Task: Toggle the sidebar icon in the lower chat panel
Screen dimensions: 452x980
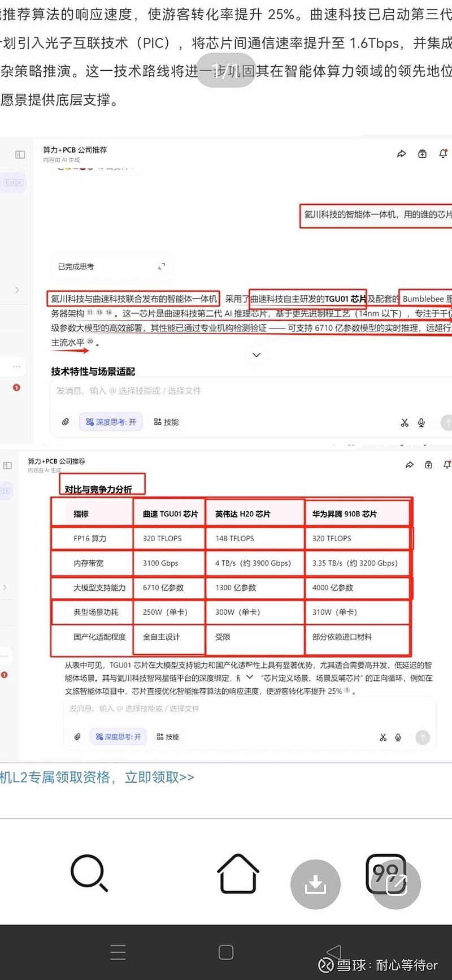Action: point(7,465)
